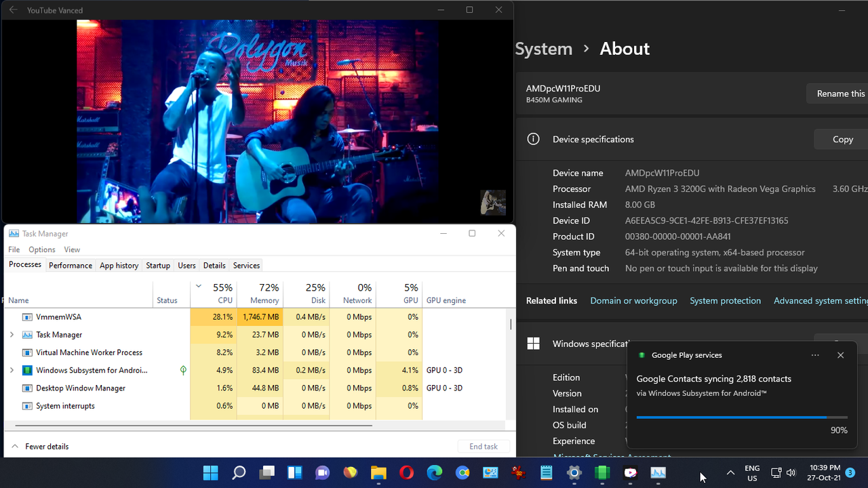Click Task Manager vertical scrollbar
Viewport: 868px width, 488px height.
[511, 324]
